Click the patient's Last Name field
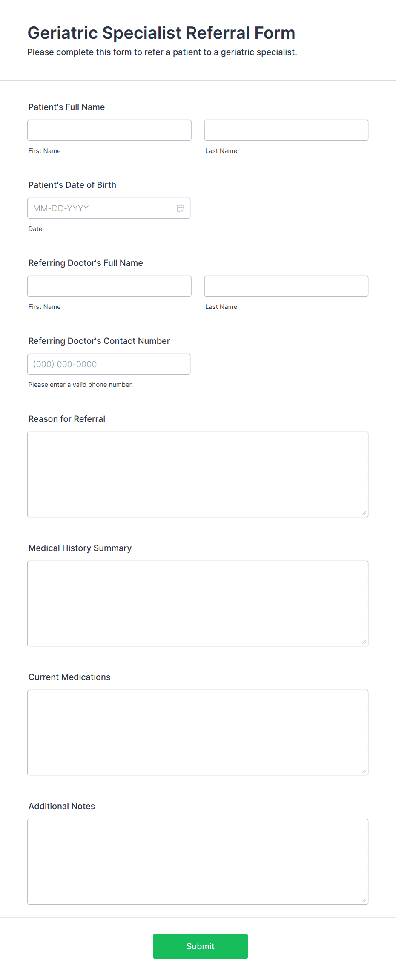Image resolution: width=396 pixels, height=980 pixels. pyautogui.click(x=286, y=130)
